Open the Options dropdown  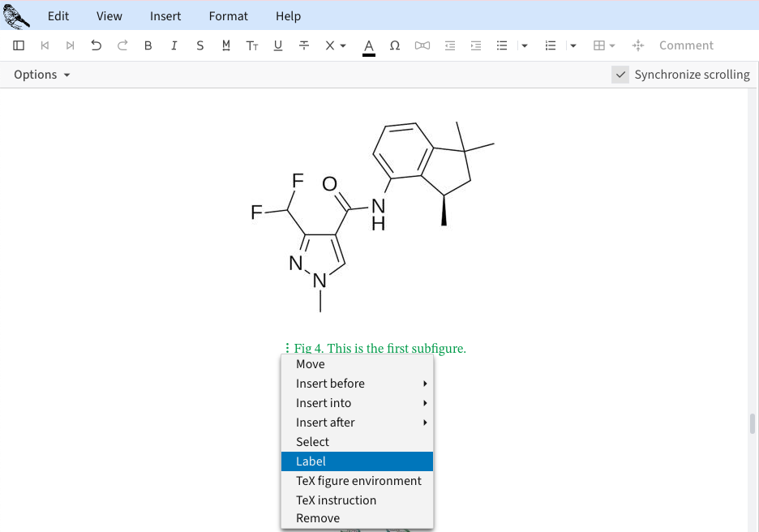coord(42,75)
